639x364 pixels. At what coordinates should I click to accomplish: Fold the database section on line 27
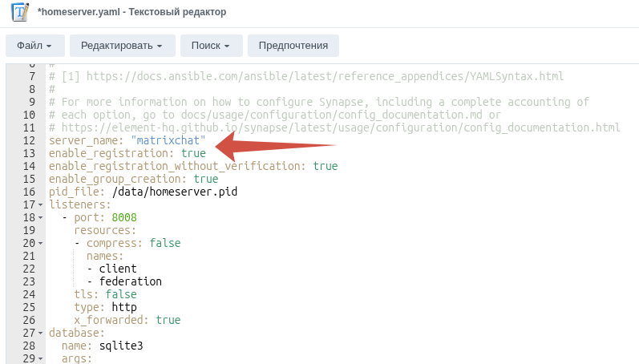41,334
